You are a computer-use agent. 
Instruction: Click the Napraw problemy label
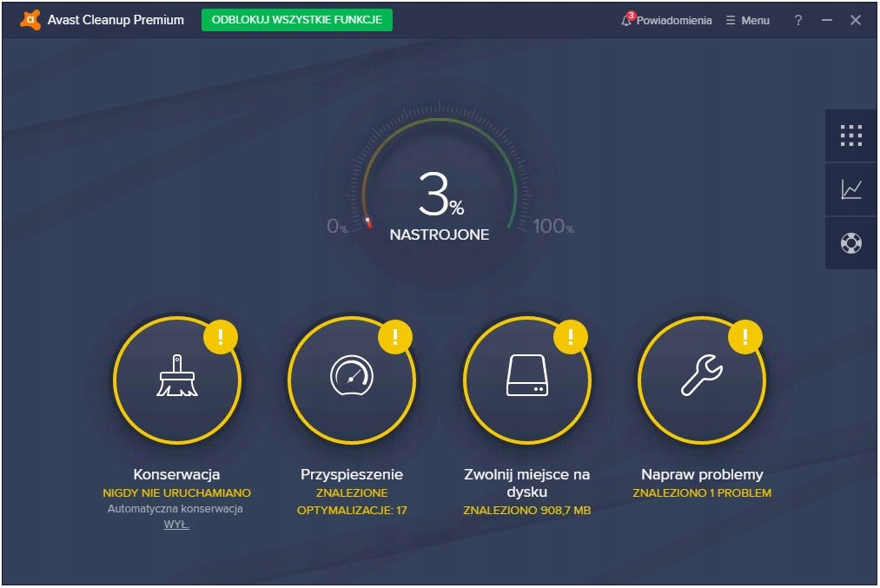(x=702, y=475)
